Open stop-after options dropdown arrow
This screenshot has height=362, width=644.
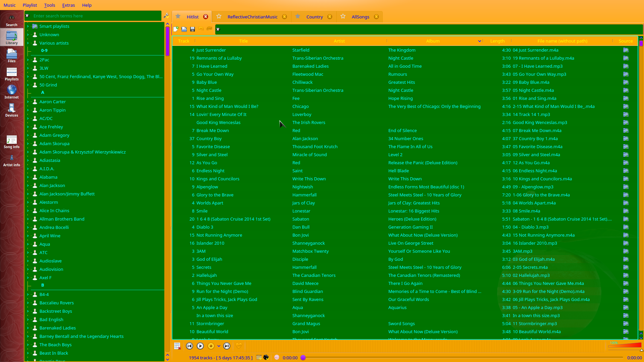(x=219, y=346)
